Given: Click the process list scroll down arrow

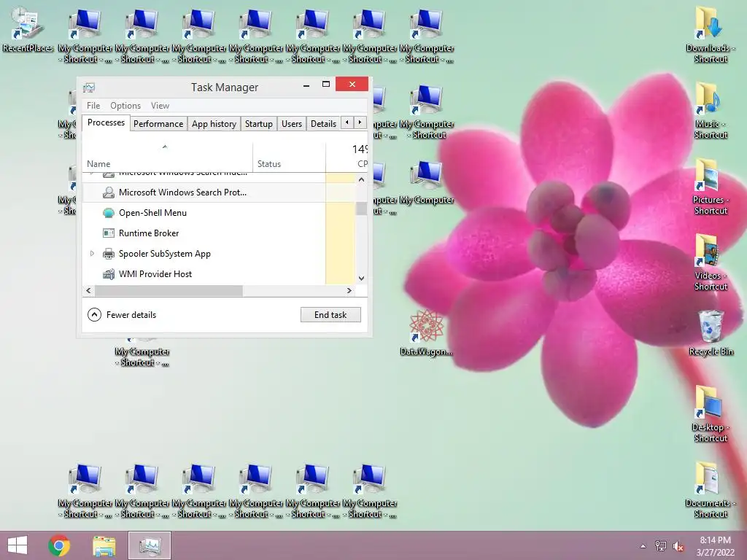Looking at the screenshot, I should (361, 278).
